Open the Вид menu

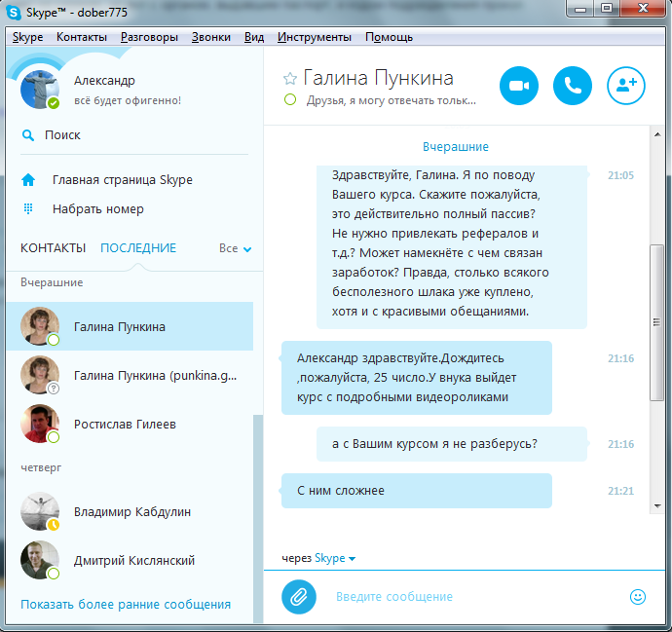[x=254, y=37]
